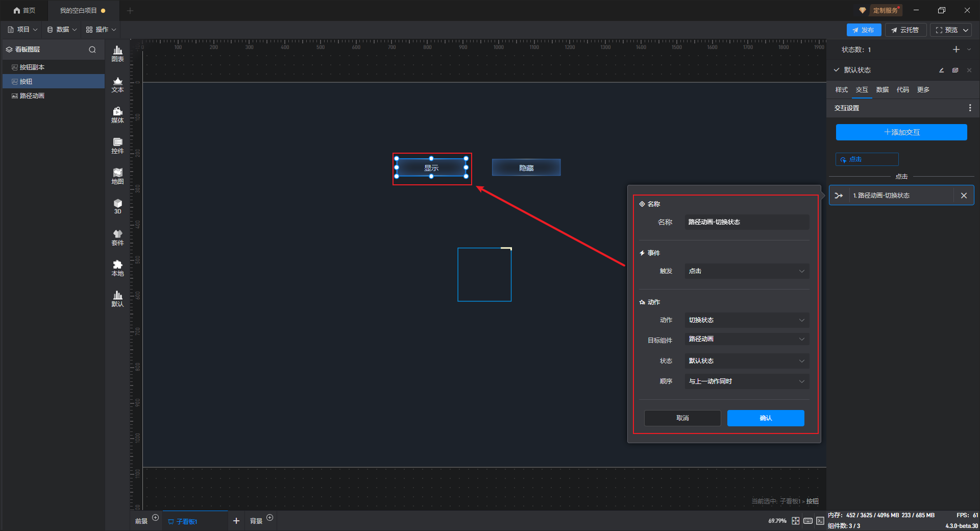Open the 3D component panel
This screenshot has width=980, height=531.
coord(117,207)
